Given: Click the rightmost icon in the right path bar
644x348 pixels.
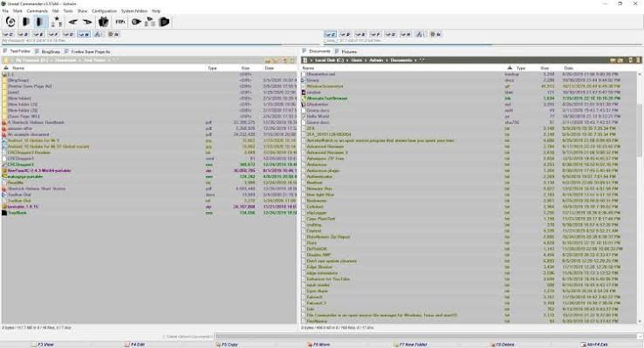Looking at the screenshot, I should (x=638, y=60).
